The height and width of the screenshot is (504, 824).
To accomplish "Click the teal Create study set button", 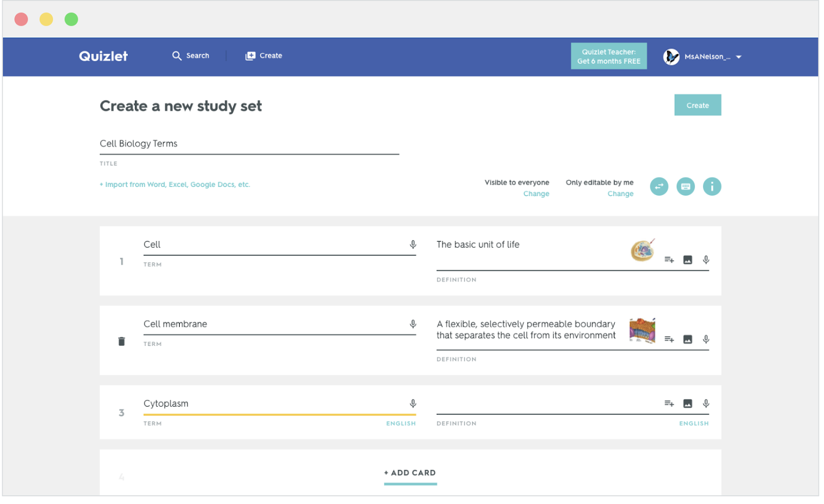I will coord(697,105).
